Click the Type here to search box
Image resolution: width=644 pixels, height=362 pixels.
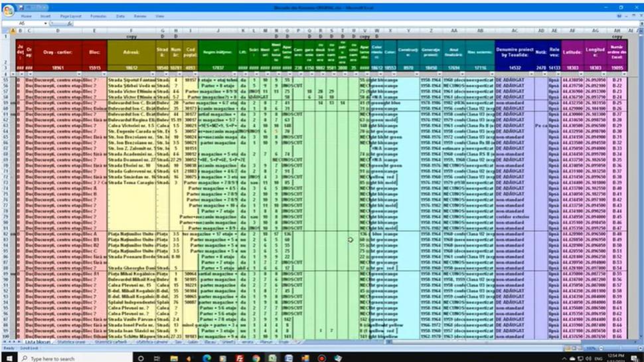tap(76, 358)
